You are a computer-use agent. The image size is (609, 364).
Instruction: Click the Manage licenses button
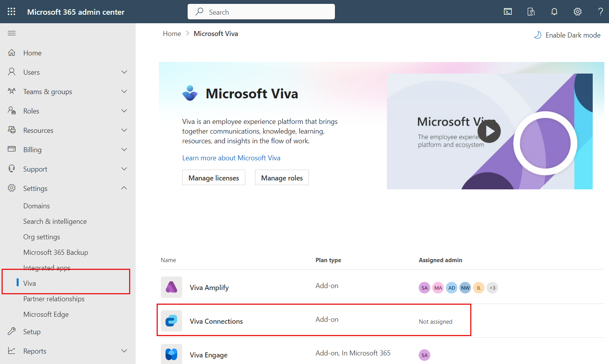tap(214, 178)
